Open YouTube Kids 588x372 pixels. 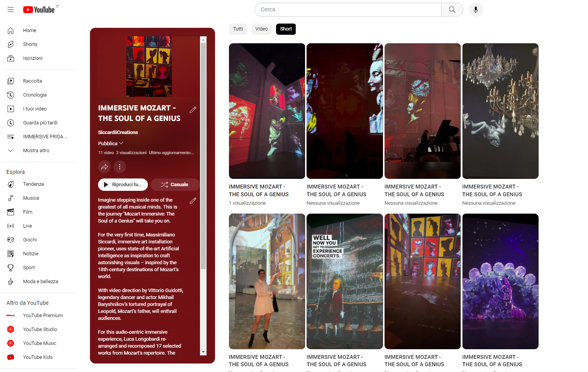[39, 357]
